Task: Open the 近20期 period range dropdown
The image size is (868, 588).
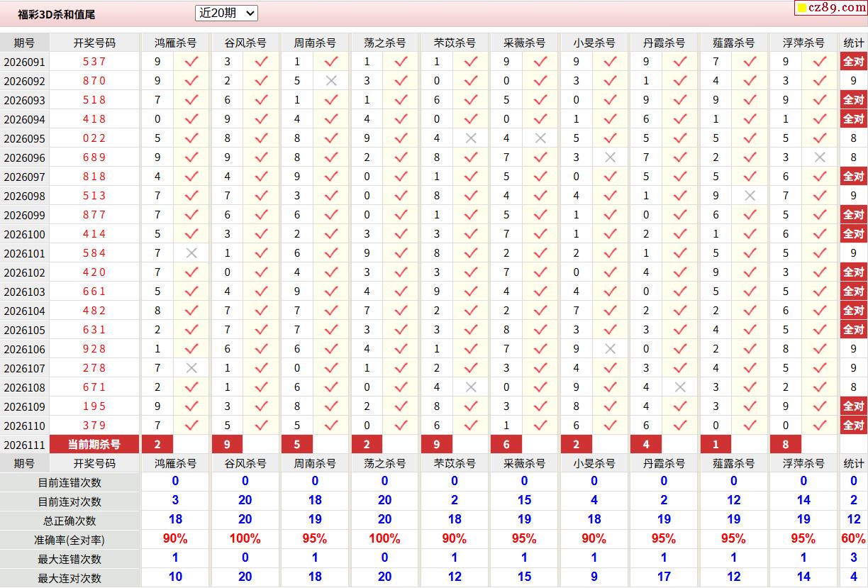Action: pos(226,13)
